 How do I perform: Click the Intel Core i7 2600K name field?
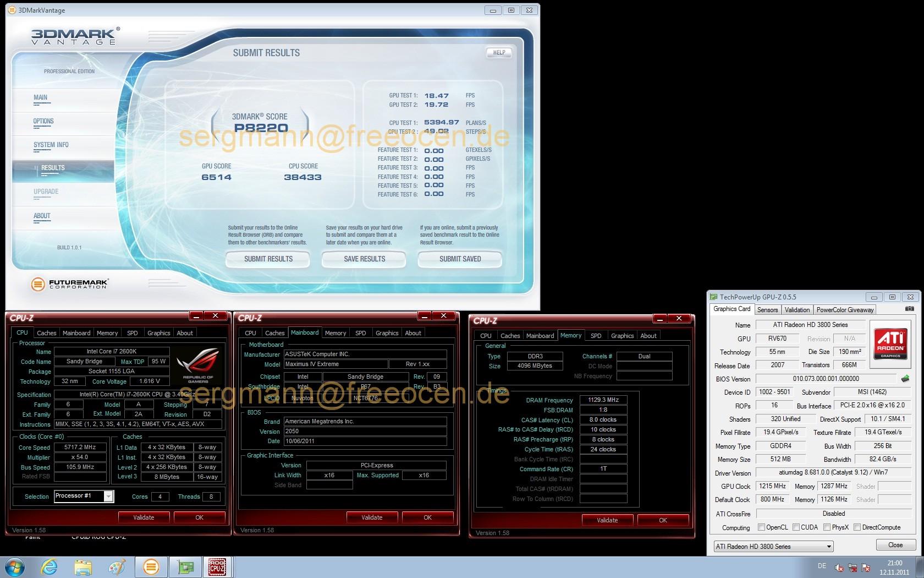point(112,351)
